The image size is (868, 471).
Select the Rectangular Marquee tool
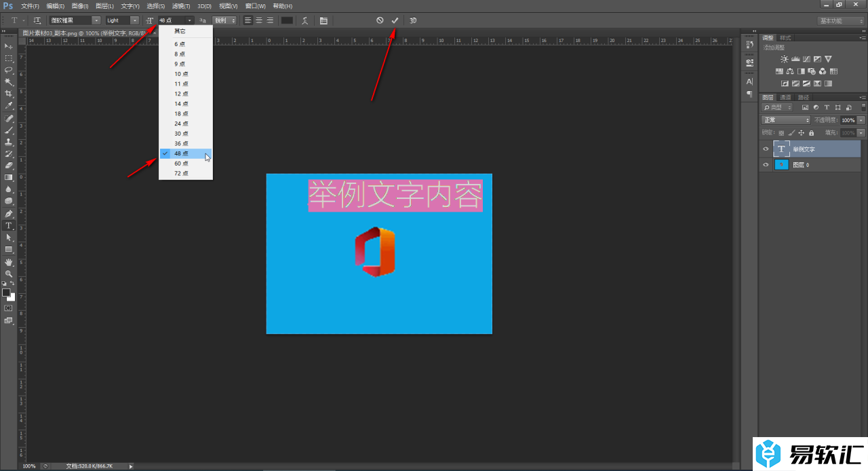click(9, 58)
